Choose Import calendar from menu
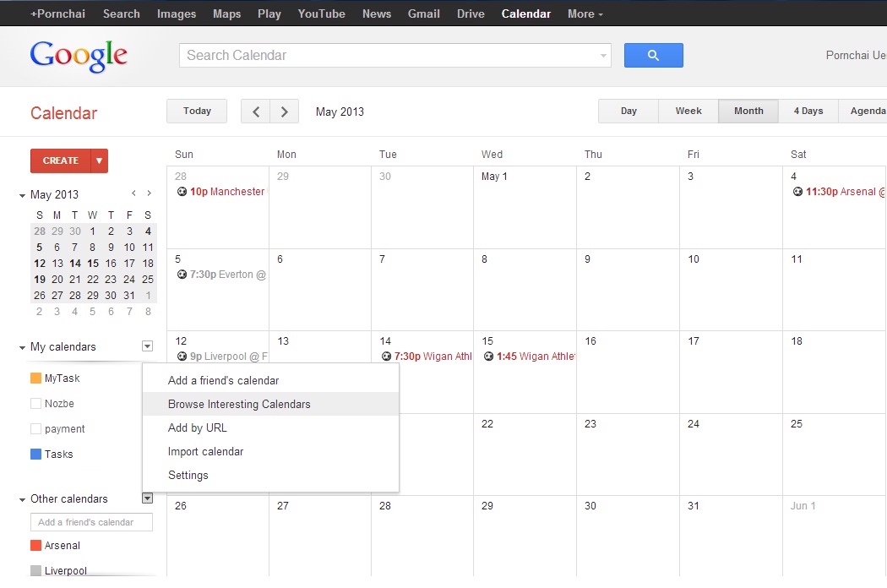 [x=270, y=452]
